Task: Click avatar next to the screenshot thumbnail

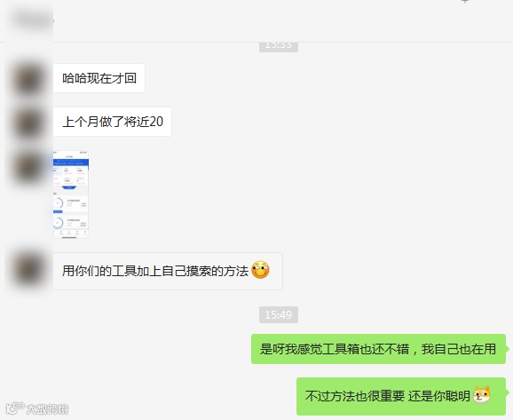Action: 28,166
